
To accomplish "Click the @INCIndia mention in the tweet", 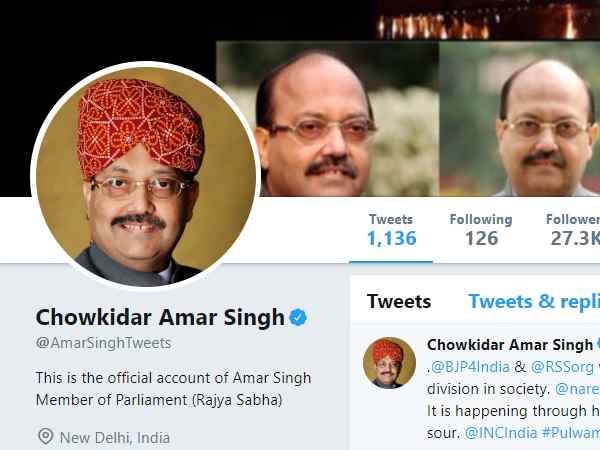I will (x=501, y=433).
